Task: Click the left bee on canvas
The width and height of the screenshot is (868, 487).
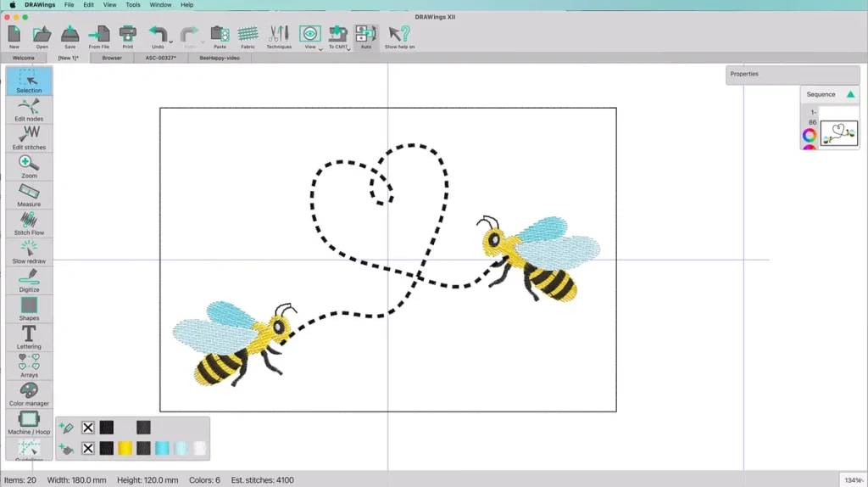Action: [236, 344]
